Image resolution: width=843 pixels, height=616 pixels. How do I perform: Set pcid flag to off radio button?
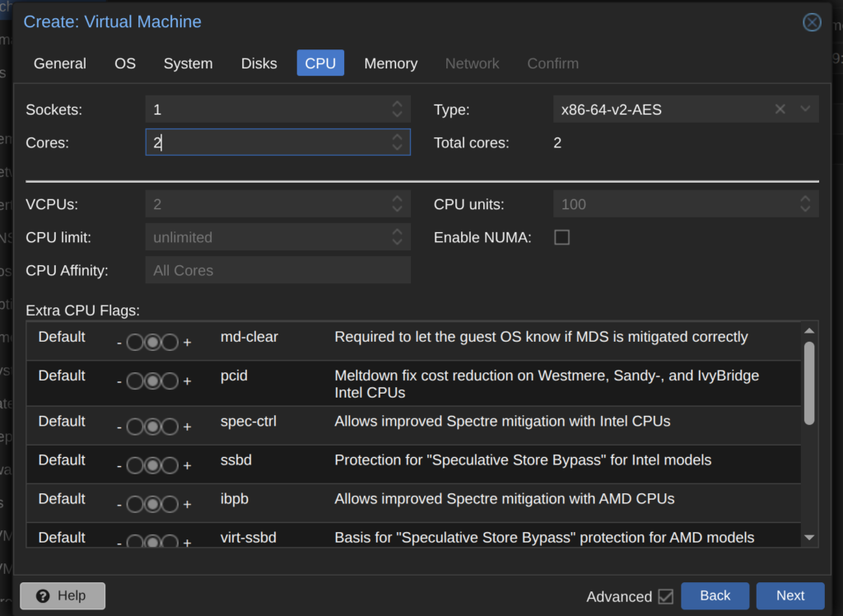(134, 381)
